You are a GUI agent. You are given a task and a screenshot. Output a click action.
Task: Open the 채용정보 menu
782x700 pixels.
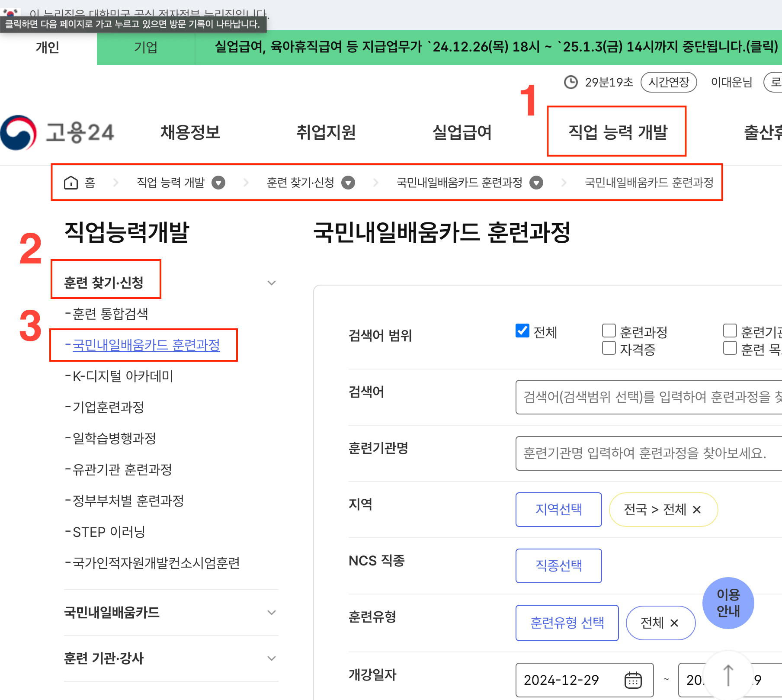pyautogui.click(x=190, y=132)
